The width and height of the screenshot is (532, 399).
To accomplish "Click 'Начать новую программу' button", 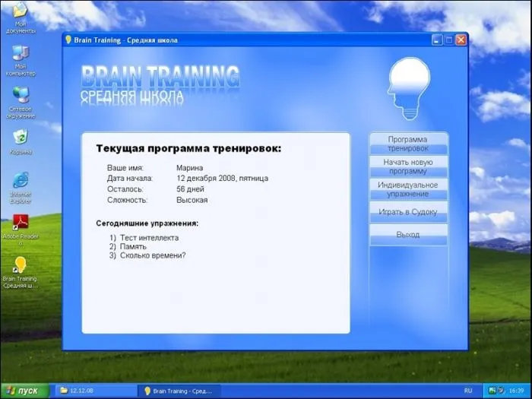I will pyautogui.click(x=408, y=166).
